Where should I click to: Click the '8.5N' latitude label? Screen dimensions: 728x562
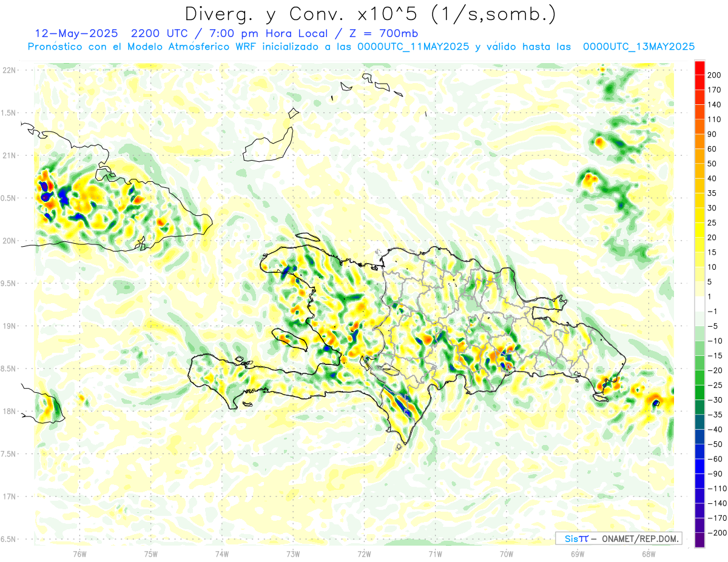point(9,369)
